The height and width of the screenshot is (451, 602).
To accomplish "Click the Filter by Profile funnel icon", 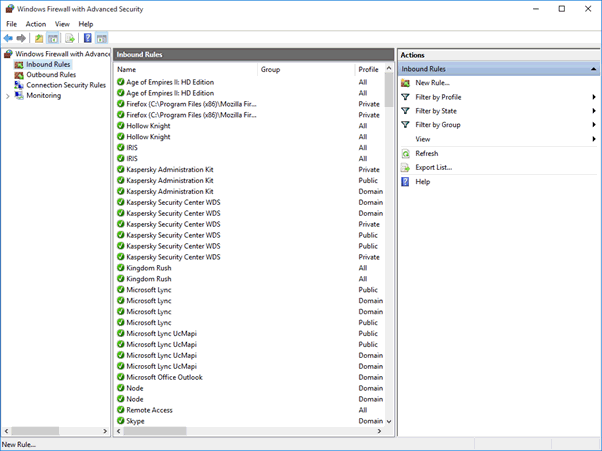I will click(x=405, y=97).
